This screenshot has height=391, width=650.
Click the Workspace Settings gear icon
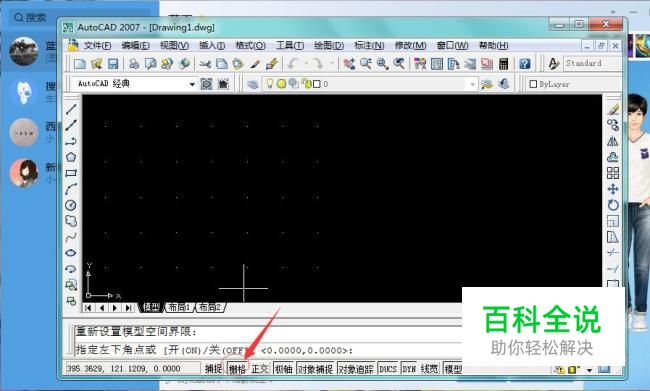point(206,84)
